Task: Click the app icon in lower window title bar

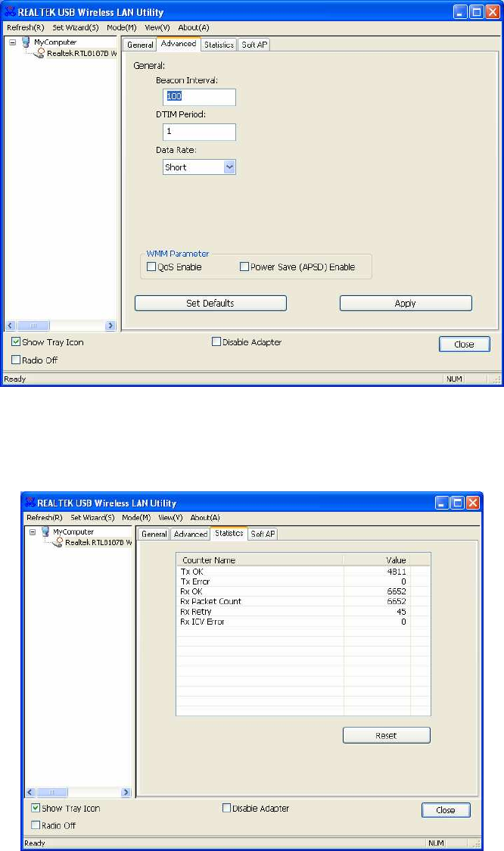Action: click(x=30, y=503)
